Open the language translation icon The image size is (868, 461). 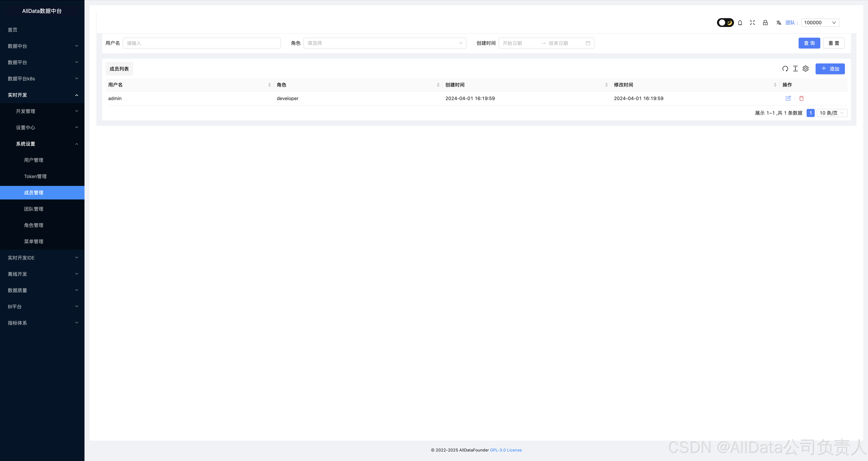point(778,23)
